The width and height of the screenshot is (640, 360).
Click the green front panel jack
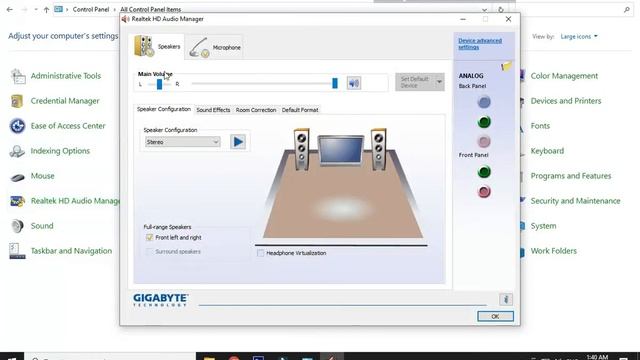point(484,172)
